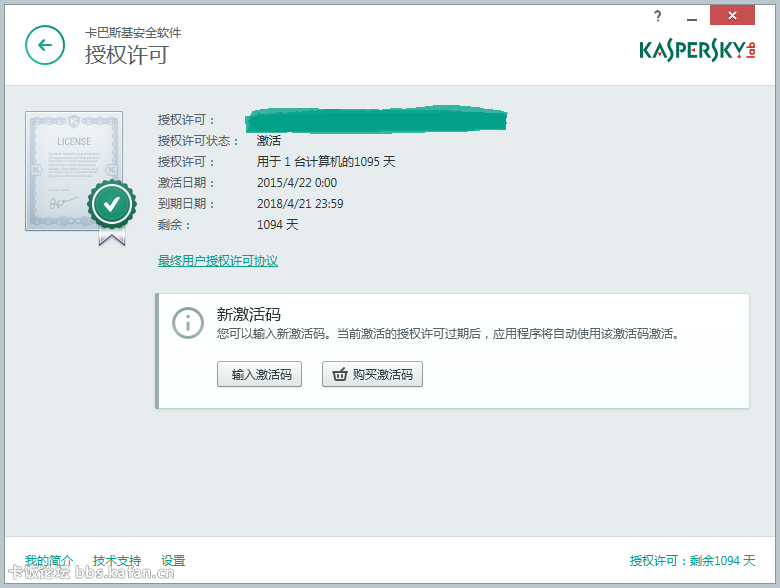Click the 激活日期： label
Image resolution: width=780 pixels, height=588 pixels.
pyautogui.click(x=186, y=183)
